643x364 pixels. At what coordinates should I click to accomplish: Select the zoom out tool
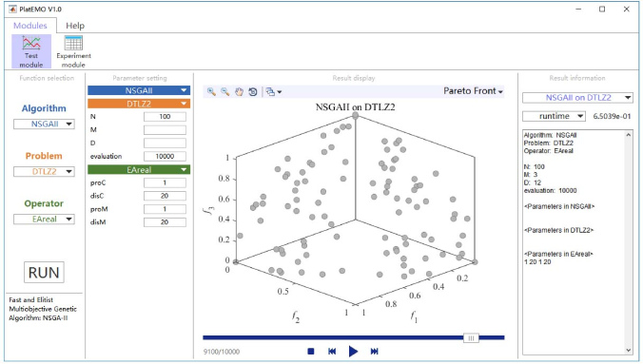[225, 92]
